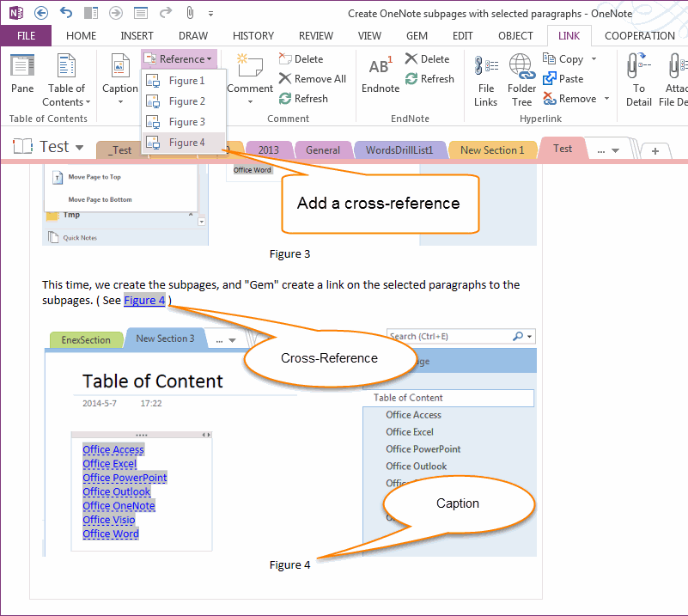Toggle the dock to desktop icon

tap(91, 13)
